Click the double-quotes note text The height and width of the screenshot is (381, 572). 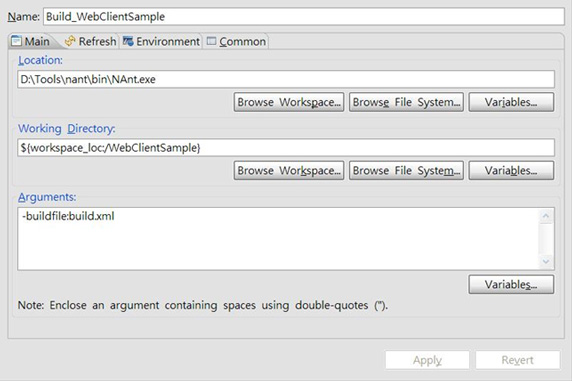(x=203, y=305)
